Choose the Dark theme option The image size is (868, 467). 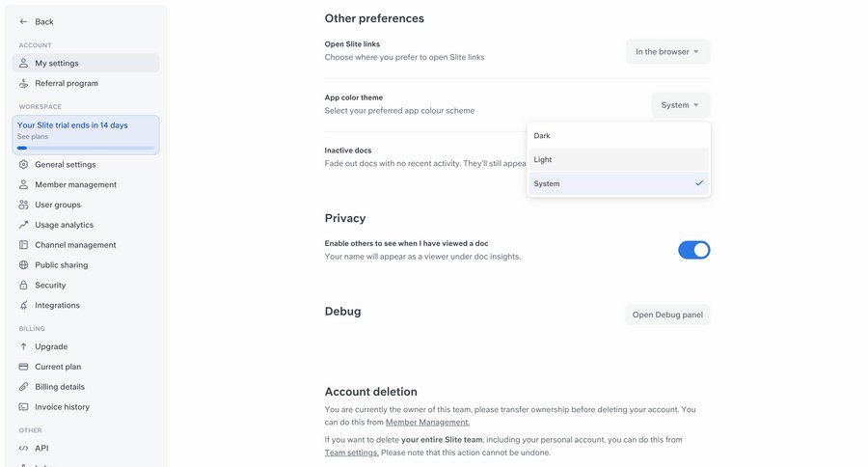click(618, 135)
